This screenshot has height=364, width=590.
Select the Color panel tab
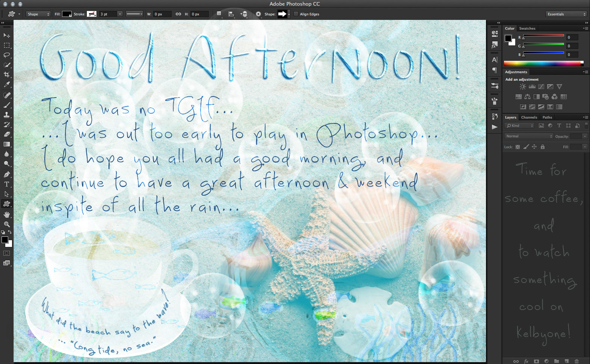(510, 29)
